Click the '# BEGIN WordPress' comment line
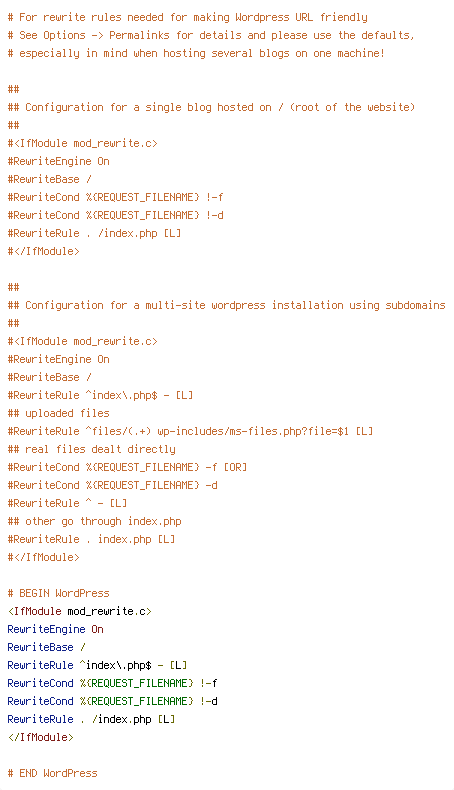 [x=58, y=593]
